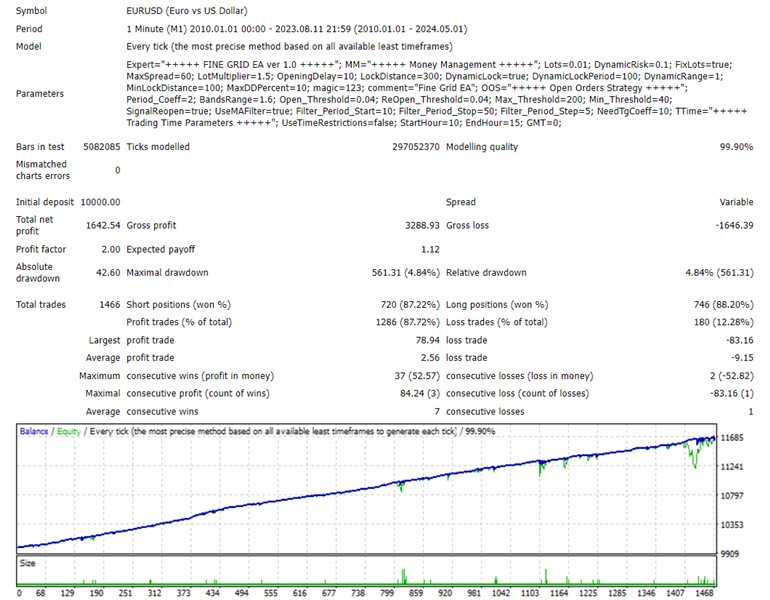This screenshot has height=600, width=770.
Task: Select consecutive losses value 2 (-52.82)
Action: point(731,376)
